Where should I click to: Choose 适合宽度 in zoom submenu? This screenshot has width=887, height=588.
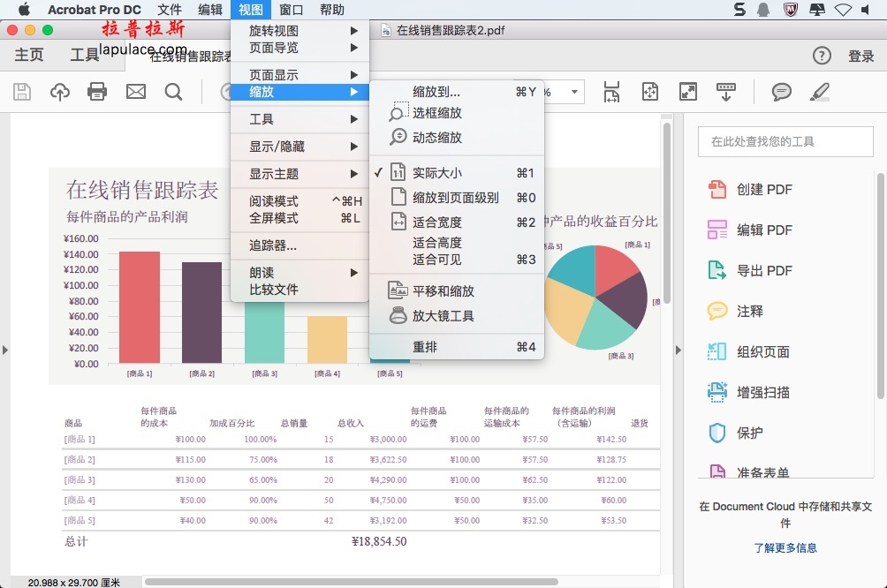coord(437,222)
